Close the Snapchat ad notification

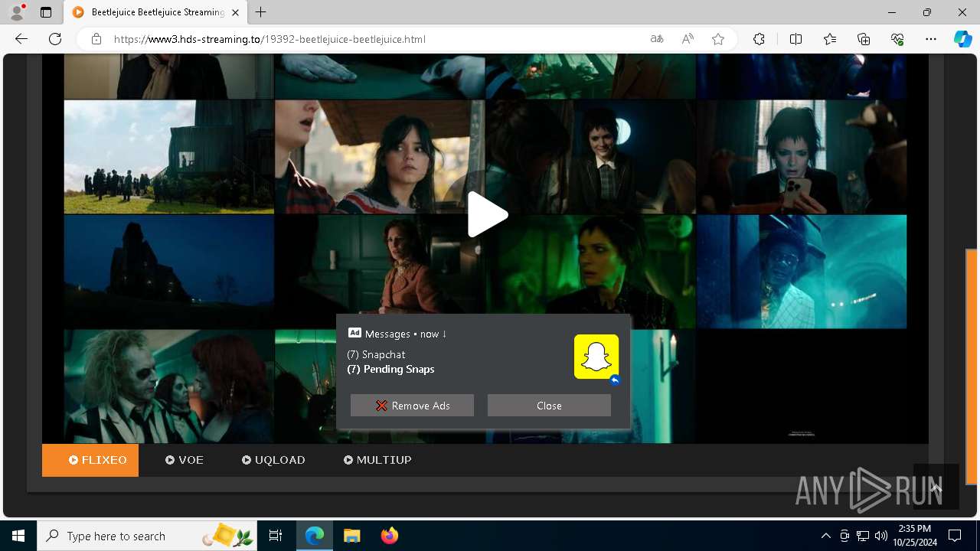click(x=549, y=406)
